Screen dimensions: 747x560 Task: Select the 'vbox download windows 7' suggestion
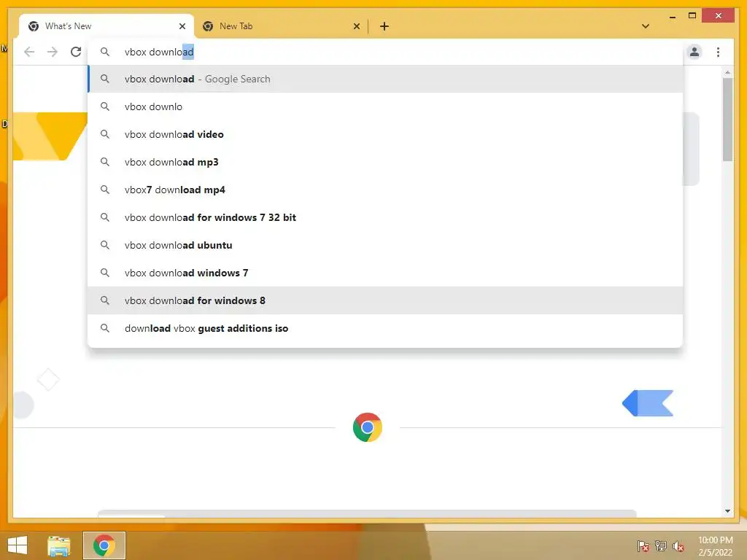click(385, 273)
